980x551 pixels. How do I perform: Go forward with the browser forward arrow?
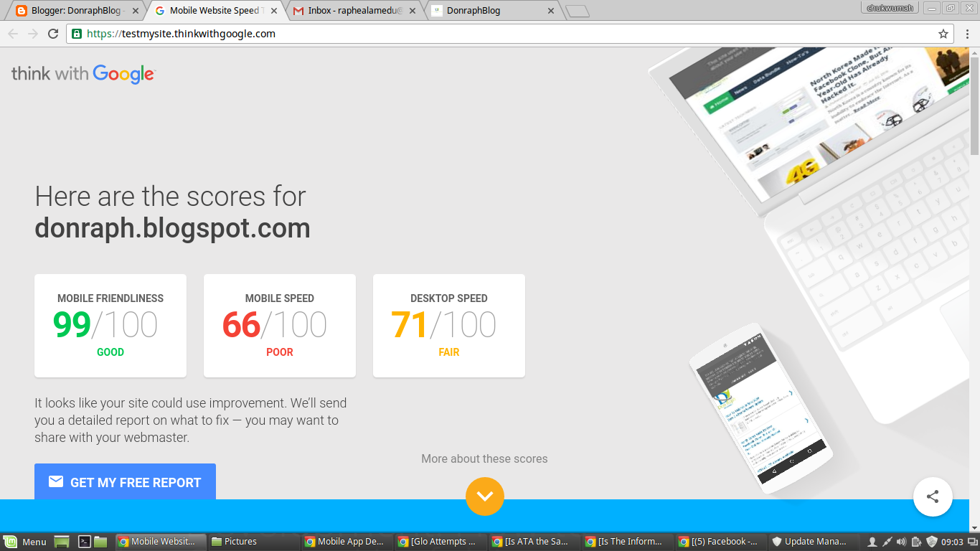tap(32, 34)
